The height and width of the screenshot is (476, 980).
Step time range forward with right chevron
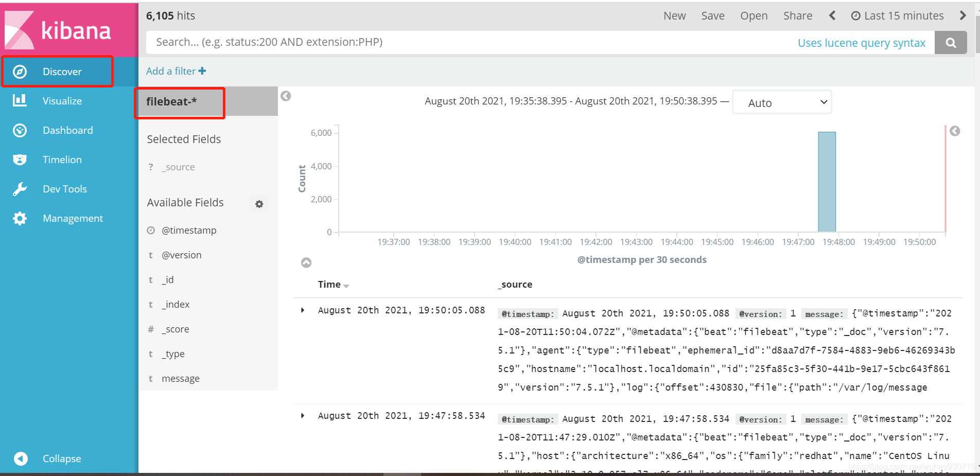click(962, 15)
